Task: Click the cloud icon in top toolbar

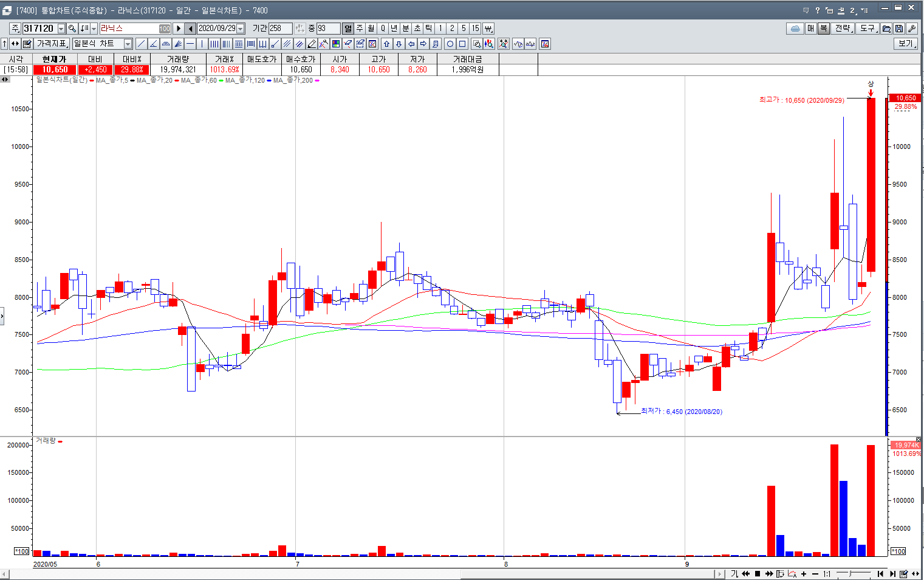Action: click(x=795, y=29)
